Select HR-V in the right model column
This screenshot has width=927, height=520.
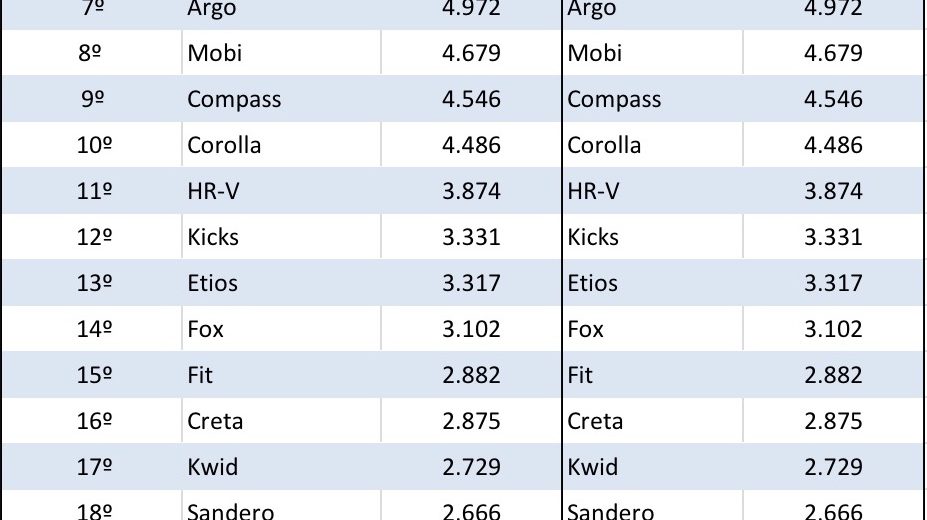593,191
